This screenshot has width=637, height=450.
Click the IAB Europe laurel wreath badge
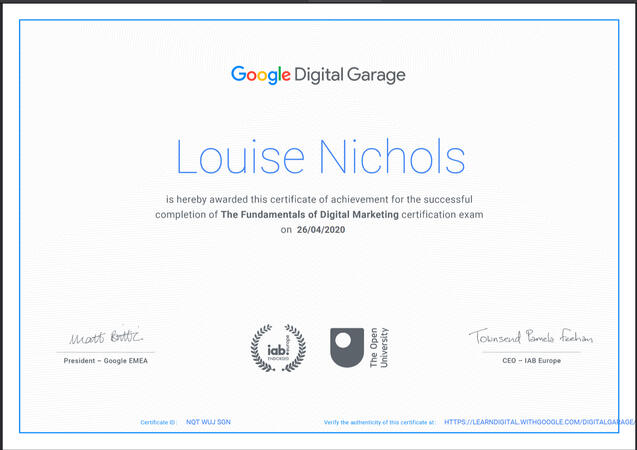[x=278, y=347]
